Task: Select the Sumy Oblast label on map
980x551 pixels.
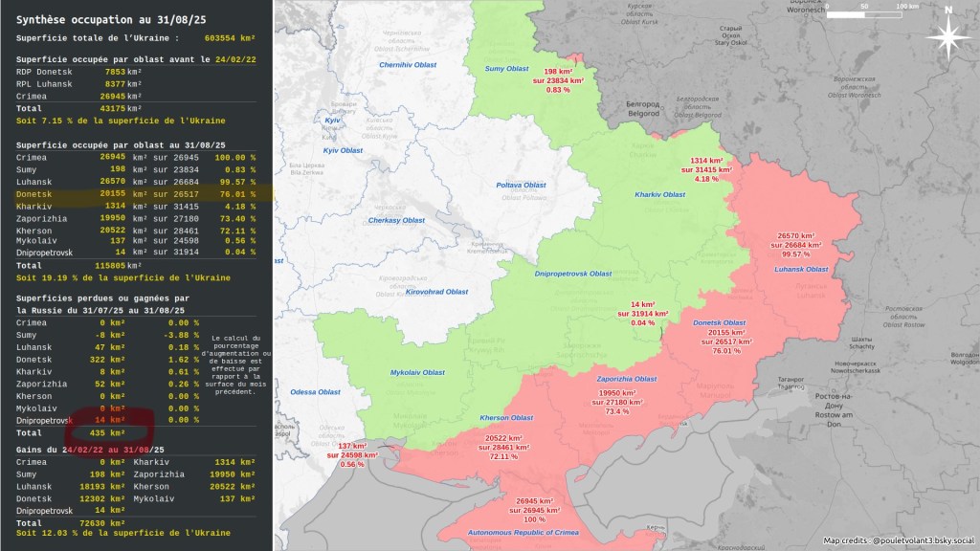Action: tap(506, 69)
